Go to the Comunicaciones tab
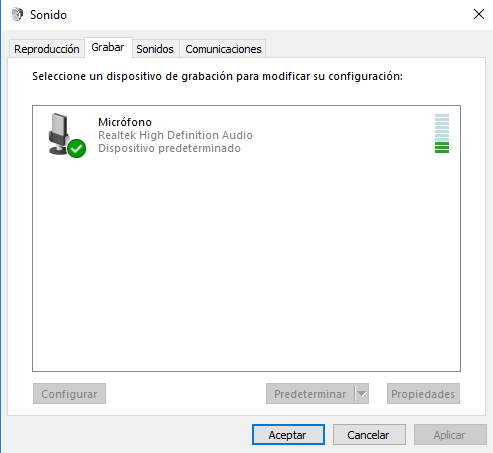493x453 pixels. click(223, 49)
